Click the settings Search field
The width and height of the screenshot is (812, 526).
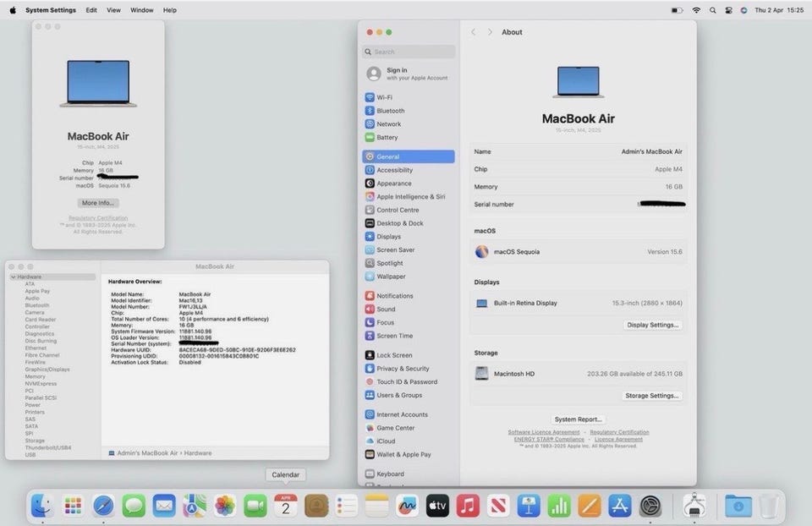(x=409, y=52)
